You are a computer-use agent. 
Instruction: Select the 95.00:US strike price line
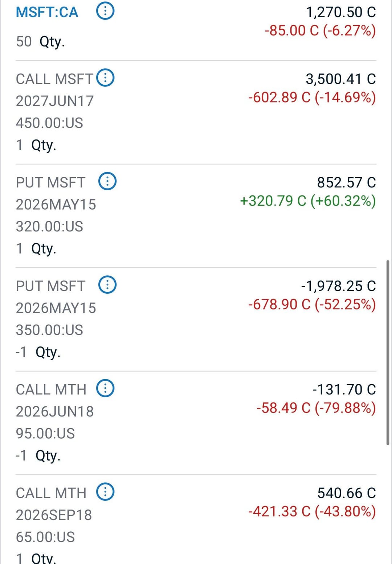(x=45, y=434)
